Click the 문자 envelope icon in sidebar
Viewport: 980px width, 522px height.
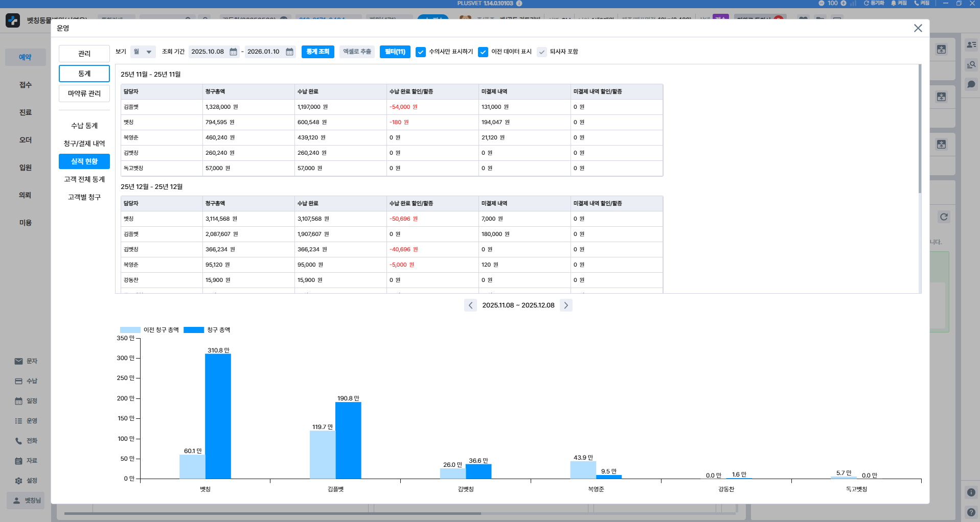point(19,361)
